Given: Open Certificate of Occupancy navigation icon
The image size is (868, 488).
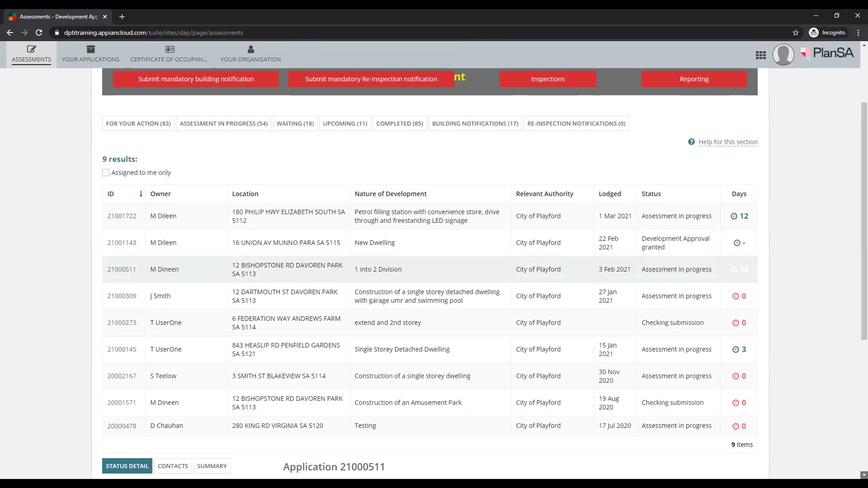Looking at the screenshot, I should pos(170,49).
